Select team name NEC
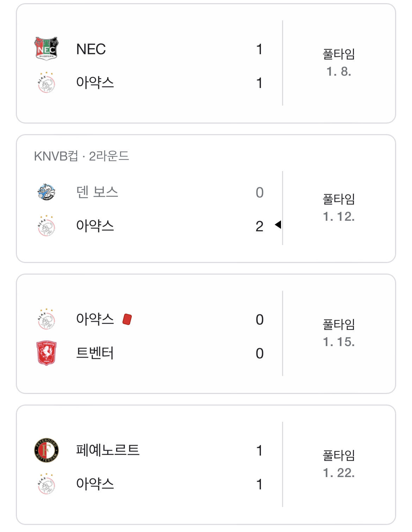The image size is (412, 532). [x=91, y=49]
